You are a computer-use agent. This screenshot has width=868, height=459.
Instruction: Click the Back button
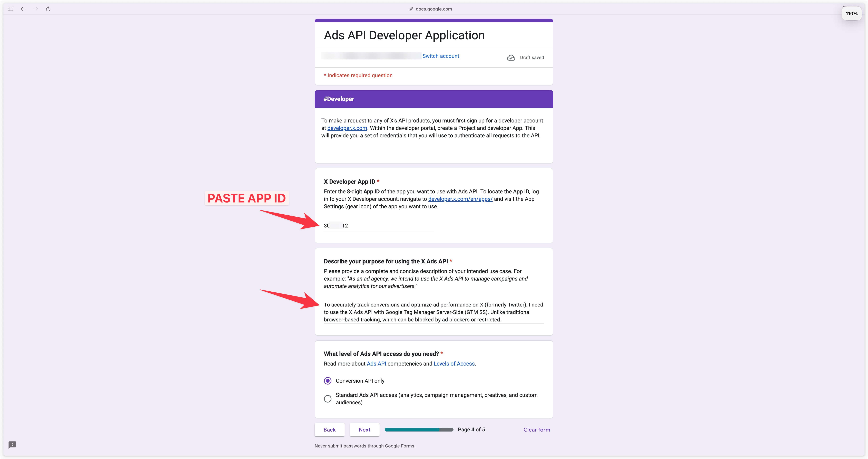[x=329, y=430]
